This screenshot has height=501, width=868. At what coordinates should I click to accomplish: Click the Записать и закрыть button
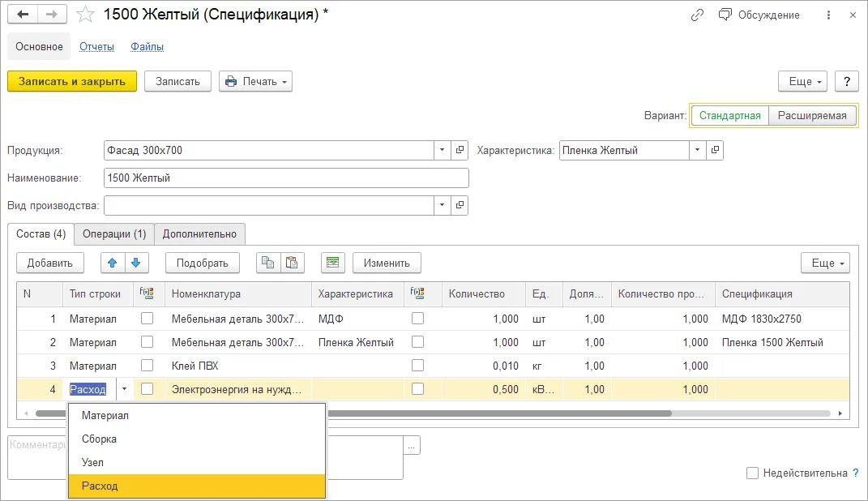[72, 81]
